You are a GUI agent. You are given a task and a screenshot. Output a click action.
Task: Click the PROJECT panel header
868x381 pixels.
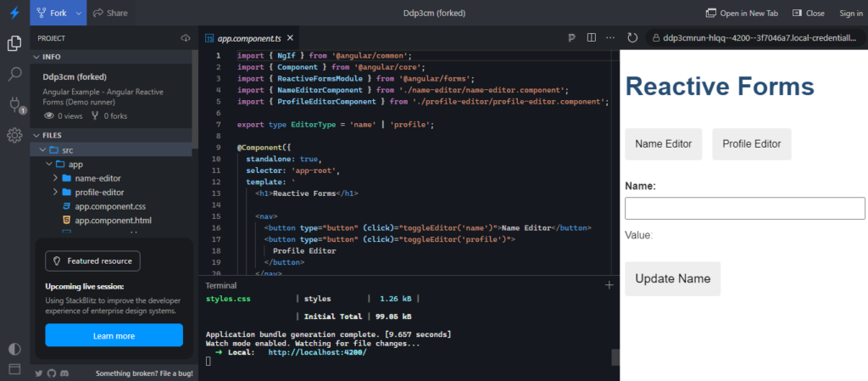52,38
